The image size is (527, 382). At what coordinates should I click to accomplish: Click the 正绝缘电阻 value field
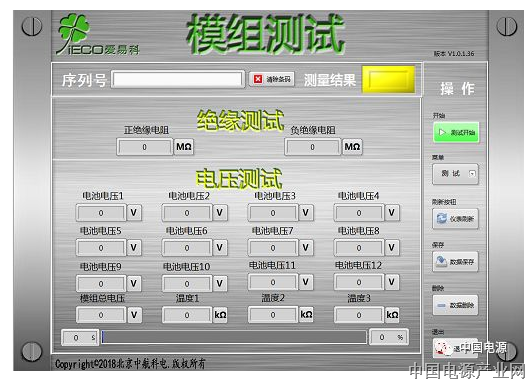145,147
